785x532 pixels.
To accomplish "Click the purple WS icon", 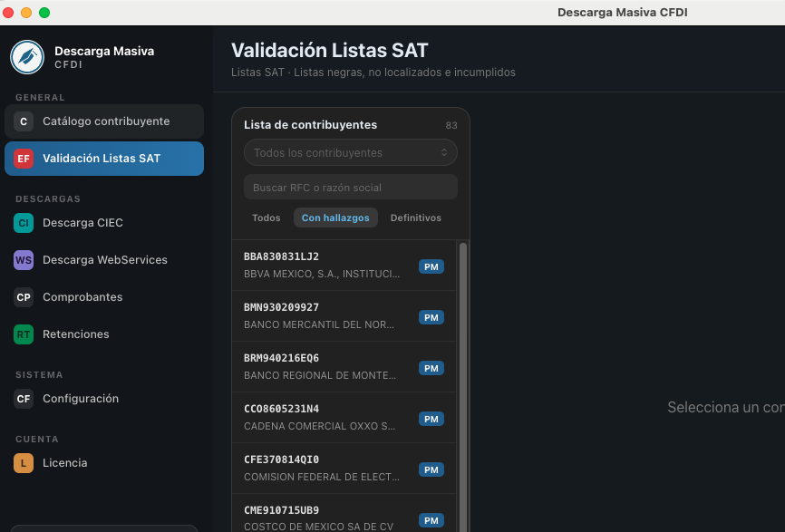I will (x=24, y=260).
